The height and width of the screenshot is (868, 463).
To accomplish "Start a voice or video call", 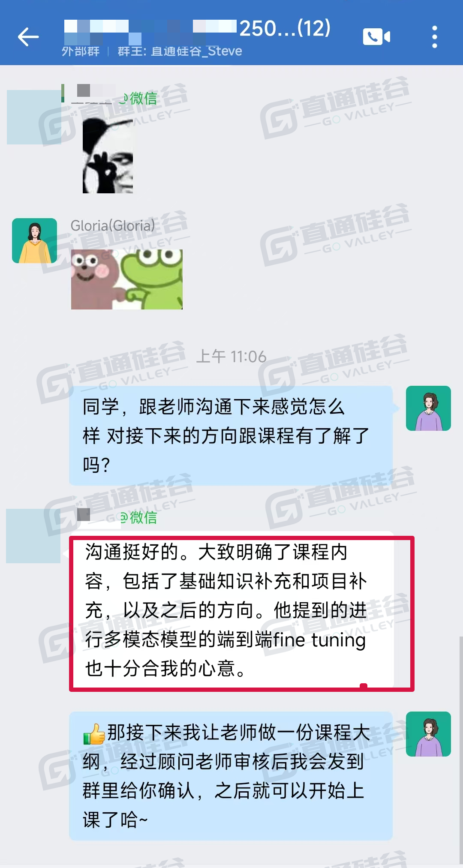I will pyautogui.click(x=376, y=37).
